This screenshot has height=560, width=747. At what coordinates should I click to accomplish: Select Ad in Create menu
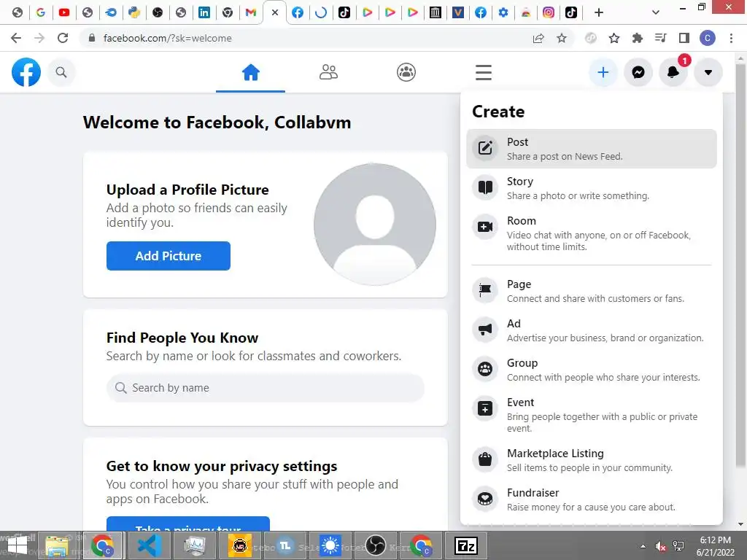click(592, 330)
